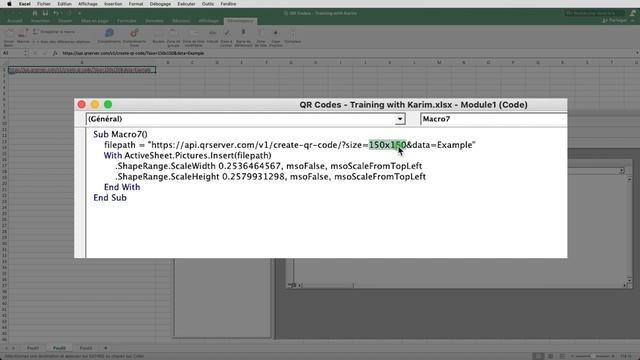Click the formula bar URL text
The image size is (640, 360).
coord(133,53)
